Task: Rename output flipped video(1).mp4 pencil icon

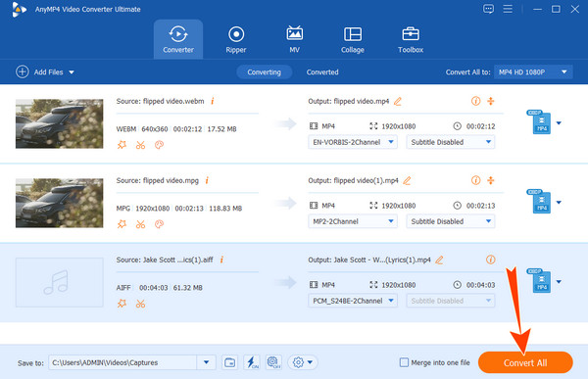Action: [x=407, y=181]
